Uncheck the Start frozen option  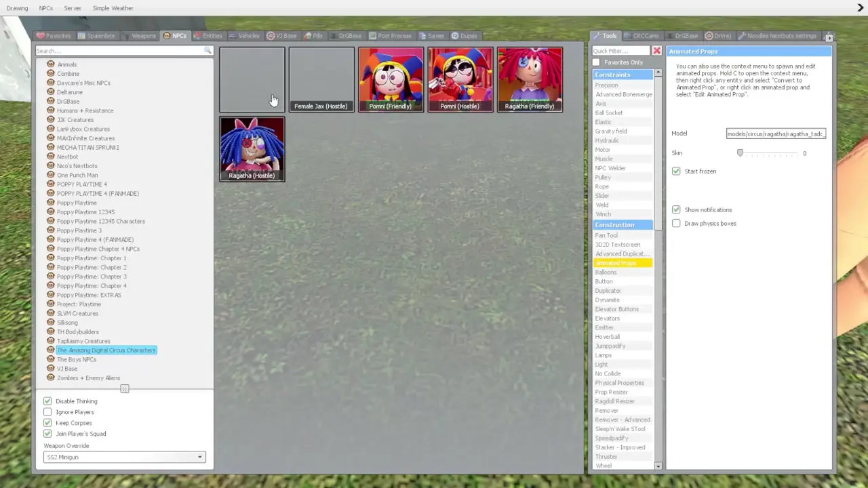tap(676, 171)
